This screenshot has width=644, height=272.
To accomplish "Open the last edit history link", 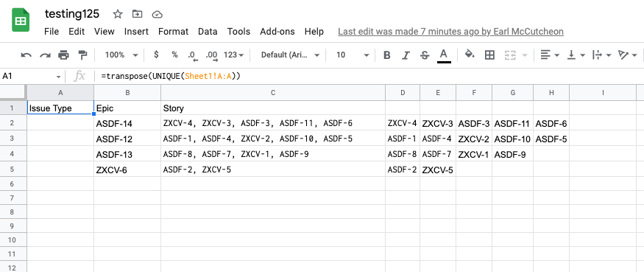I will pos(450,32).
